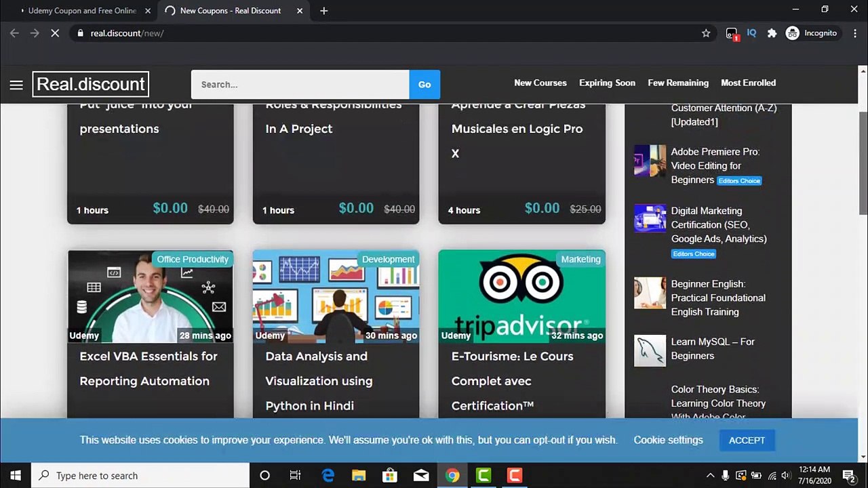The image size is (868, 488).
Task: Open the green Camtasia taskbar icon
Action: [484, 475]
